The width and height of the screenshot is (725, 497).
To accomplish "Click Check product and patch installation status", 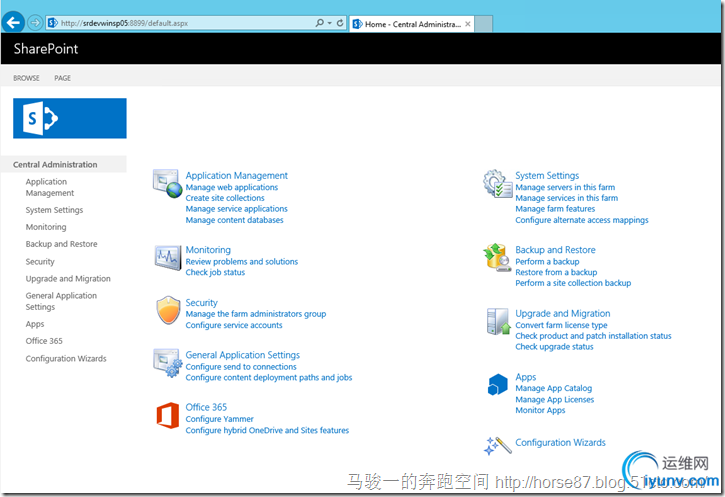I will pyautogui.click(x=593, y=336).
